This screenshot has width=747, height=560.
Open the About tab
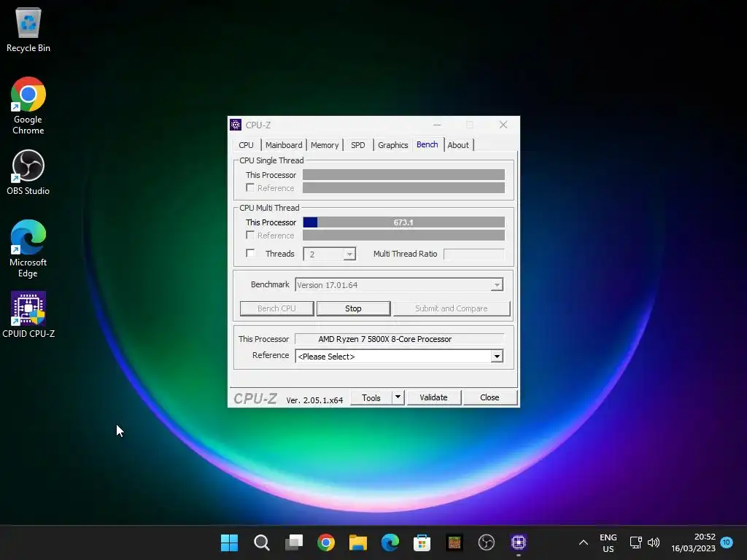point(458,145)
